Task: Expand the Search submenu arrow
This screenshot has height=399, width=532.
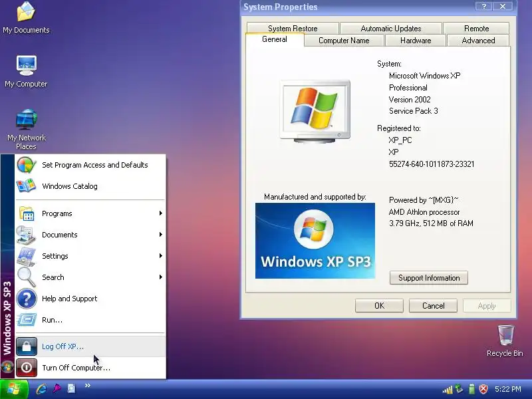Action: pos(161,277)
